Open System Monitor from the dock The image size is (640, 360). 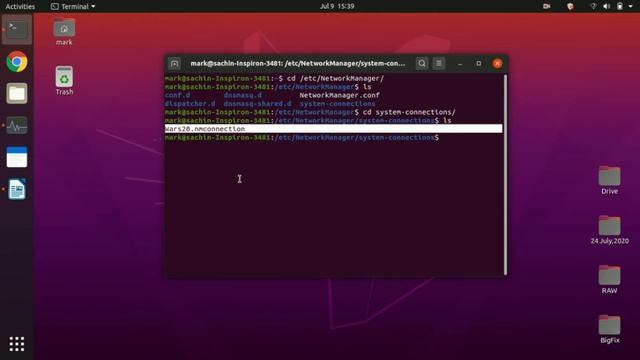(17, 125)
